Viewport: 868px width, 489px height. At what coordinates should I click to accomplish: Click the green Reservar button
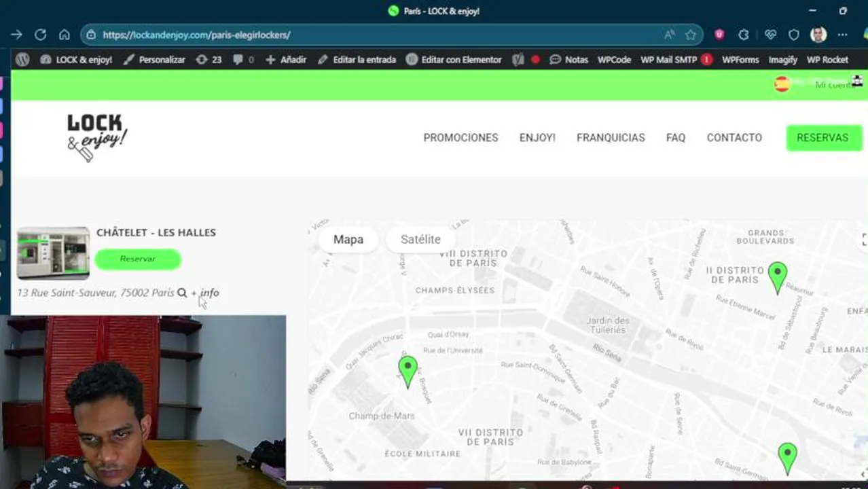138,259
